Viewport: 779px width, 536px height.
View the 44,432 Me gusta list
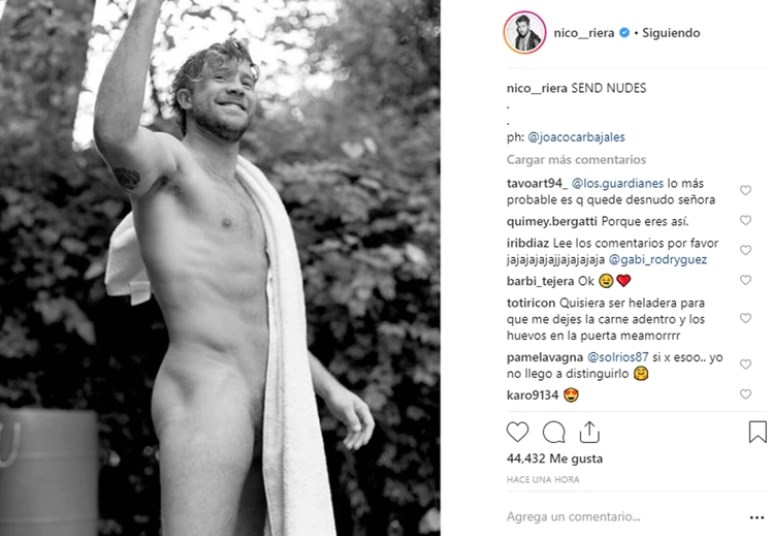coord(554,459)
